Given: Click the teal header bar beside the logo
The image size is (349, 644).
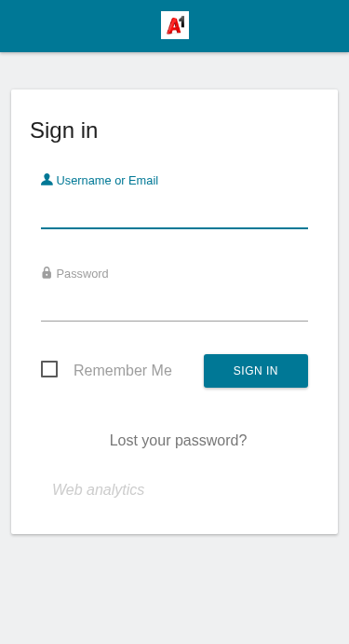Looking at the screenshot, I should tap(266, 25).
